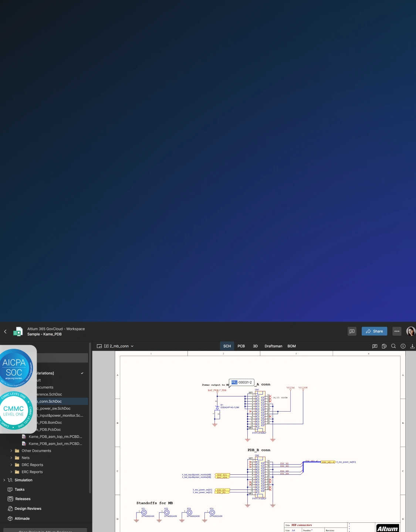Expand the Simulation section
The height and width of the screenshot is (532, 416).
tap(4, 480)
